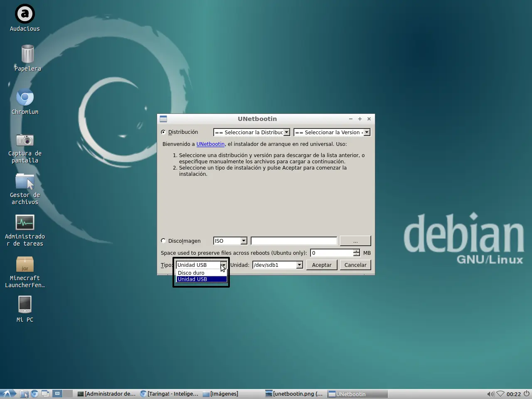This screenshot has width=532, height=399.
Task: Select the second workspace in pager
Action: pyautogui.click(x=68, y=394)
